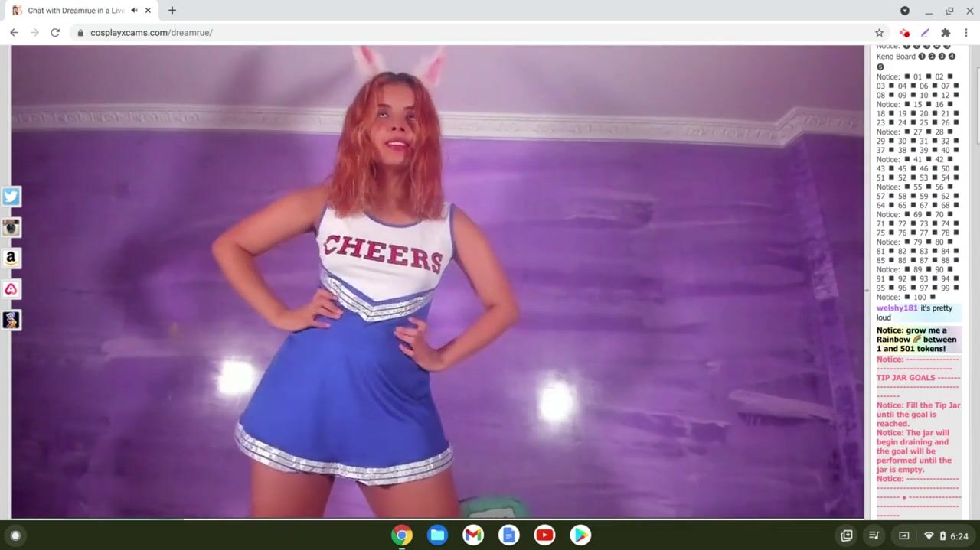The width and height of the screenshot is (980, 550).
Task: Open a new browser tab
Action: pyautogui.click(x=172, y=11)
